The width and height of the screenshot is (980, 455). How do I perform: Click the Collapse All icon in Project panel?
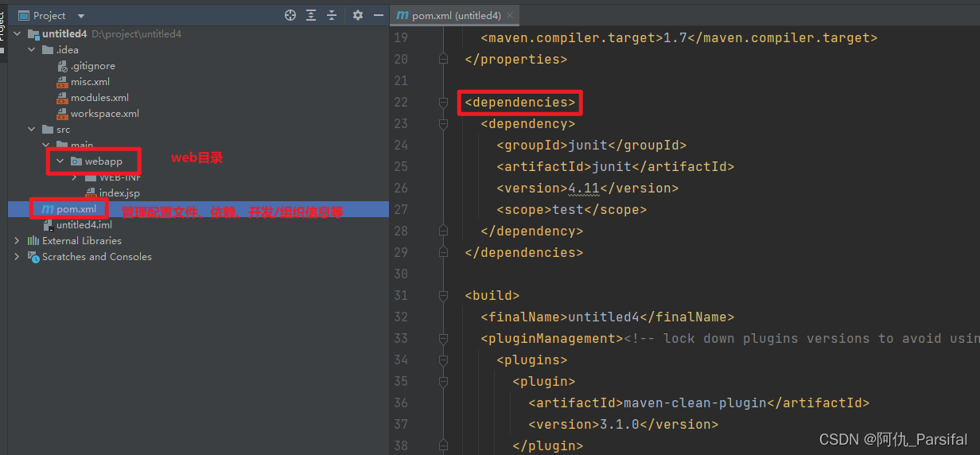point(332,15)
